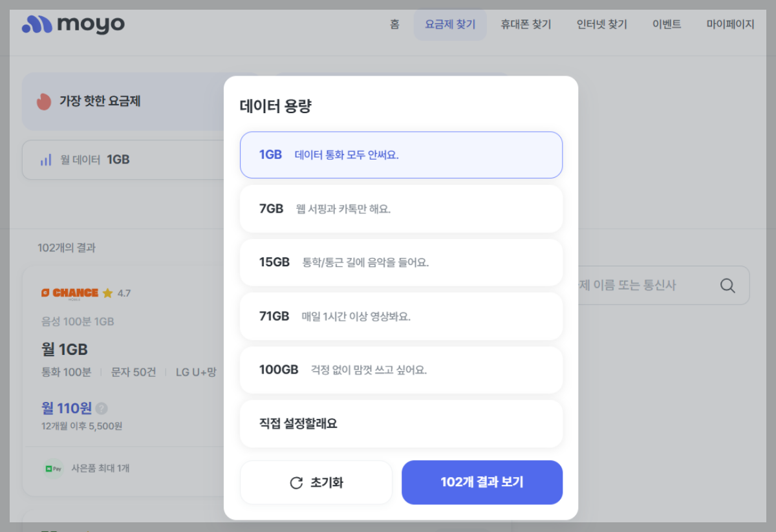Click the 초기화 reset button

tap(316, 482)
